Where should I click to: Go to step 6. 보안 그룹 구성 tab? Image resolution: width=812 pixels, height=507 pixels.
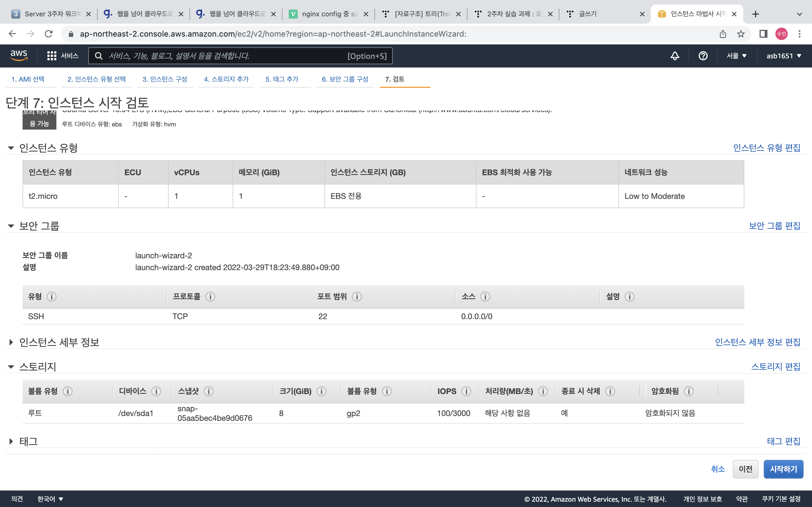coord(345,79)
